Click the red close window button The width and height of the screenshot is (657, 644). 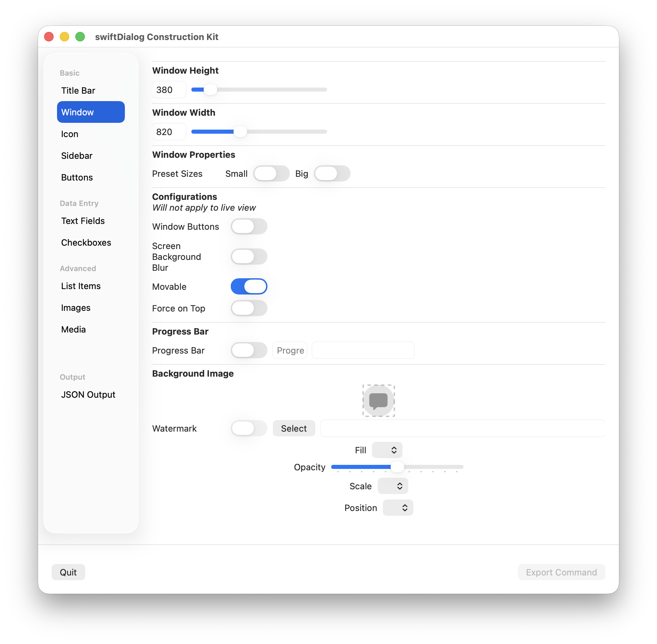point(49,37)
